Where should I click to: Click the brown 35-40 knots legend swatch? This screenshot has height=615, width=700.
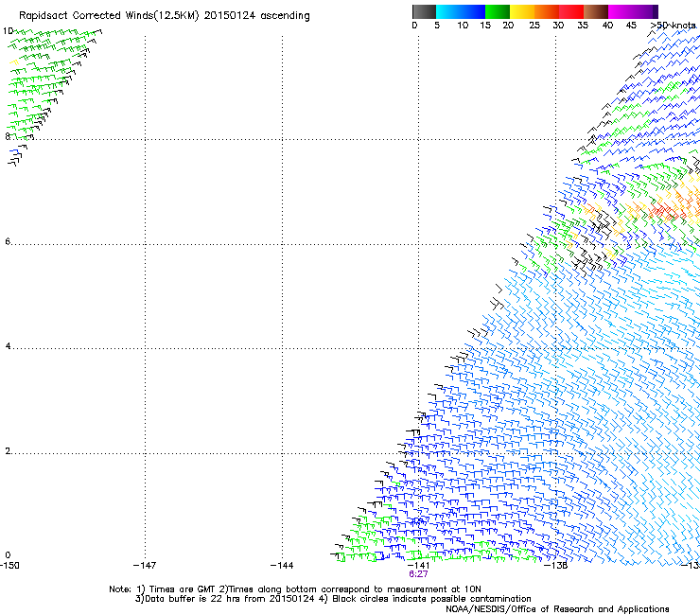pyautogui.click(x=596, y=11)
